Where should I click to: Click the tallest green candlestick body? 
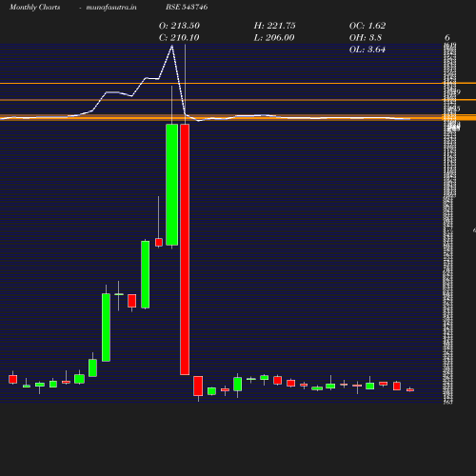tap(172, 185)
